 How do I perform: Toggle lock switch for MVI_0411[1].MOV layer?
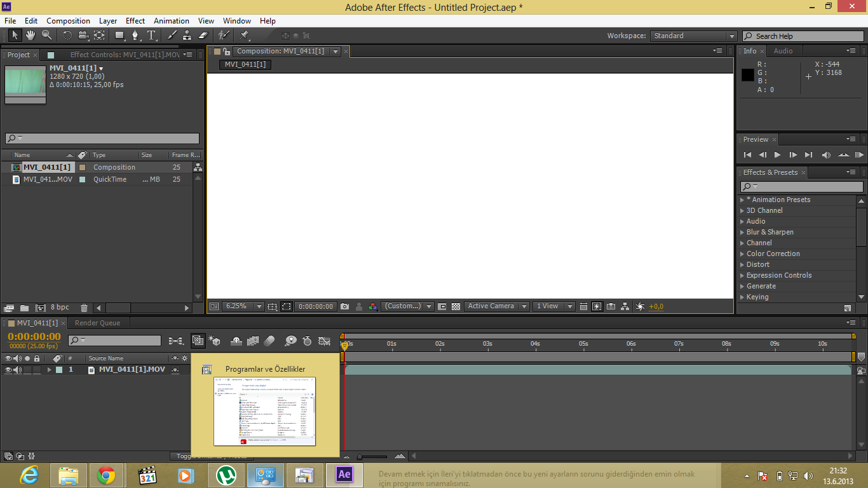[x=37, y=370]
